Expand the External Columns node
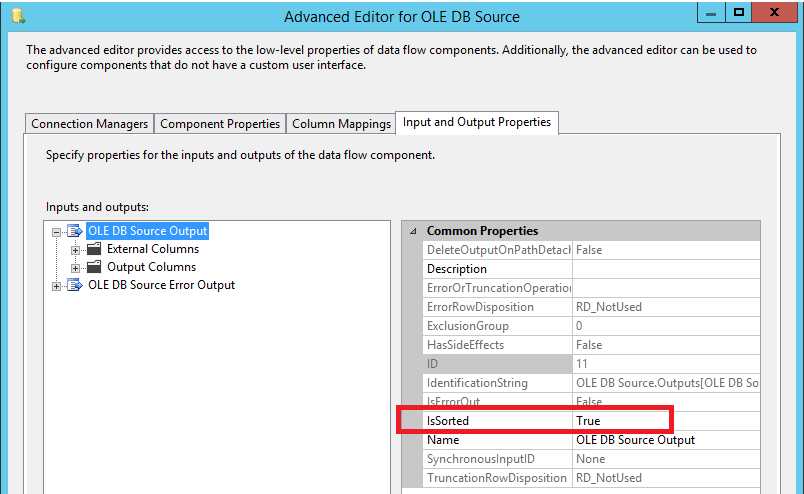Screen dimensions: 804x494 point(75,250)
